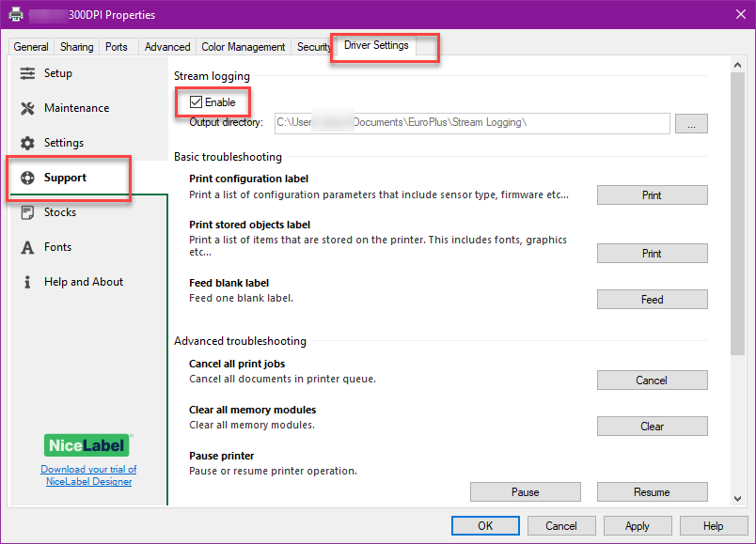Click the Help and About info icon

point(27,282)
